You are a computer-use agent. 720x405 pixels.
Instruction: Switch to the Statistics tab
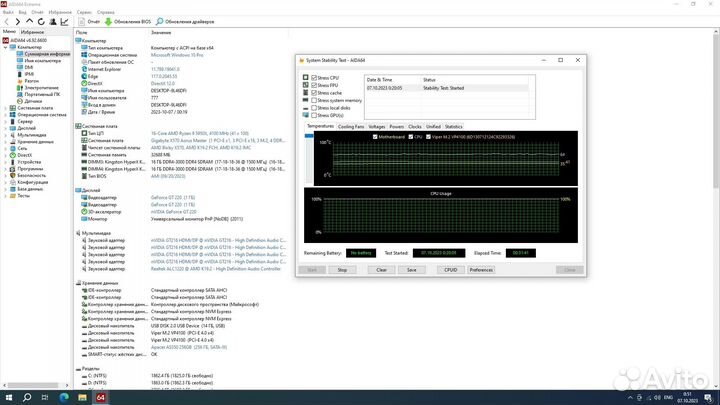(x=453, y=127)
